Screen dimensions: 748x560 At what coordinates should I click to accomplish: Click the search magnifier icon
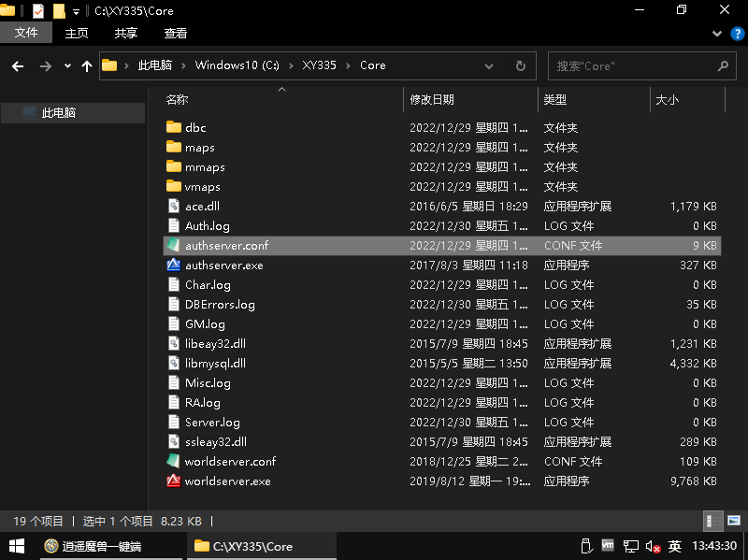723,65
